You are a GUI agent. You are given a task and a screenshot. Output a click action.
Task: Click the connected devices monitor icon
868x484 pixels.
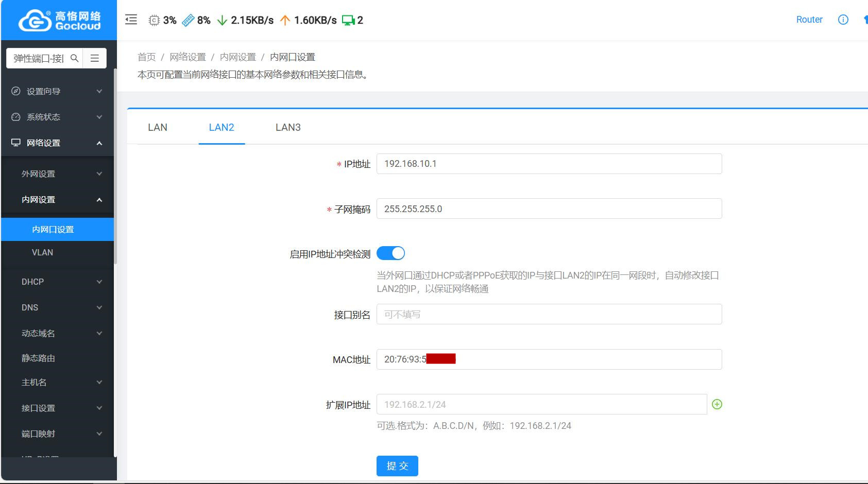pos(348,20)
